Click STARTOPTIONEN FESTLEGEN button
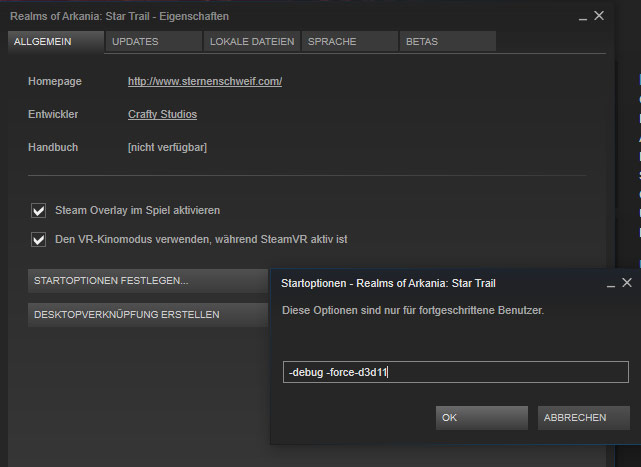 pos(148,281)
